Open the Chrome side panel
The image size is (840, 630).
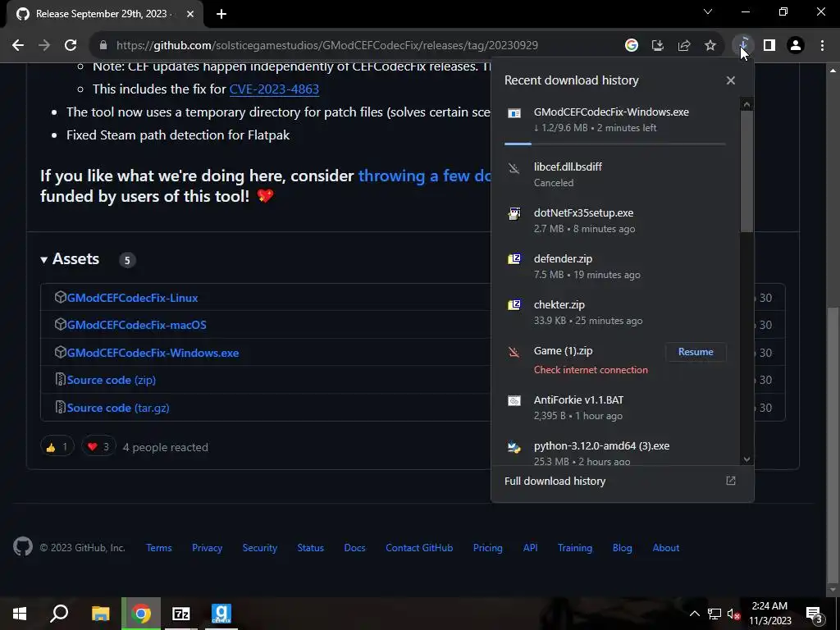pyautogui.click(x=769, y=46)
